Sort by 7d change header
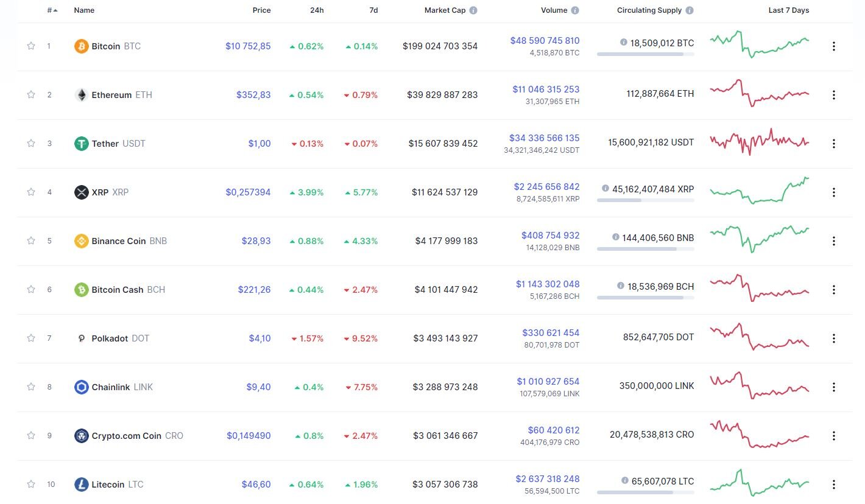 click(372, 10)
